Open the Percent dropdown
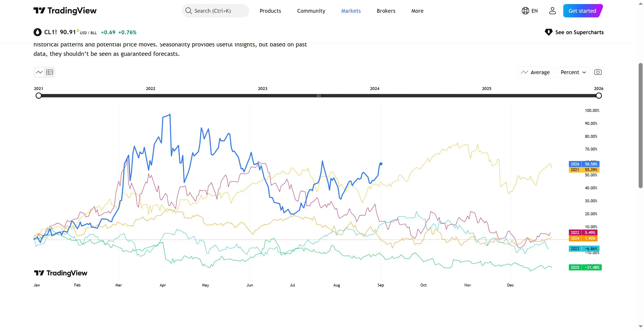This screenshot has width=644, height=330. [x=573, y=72]
